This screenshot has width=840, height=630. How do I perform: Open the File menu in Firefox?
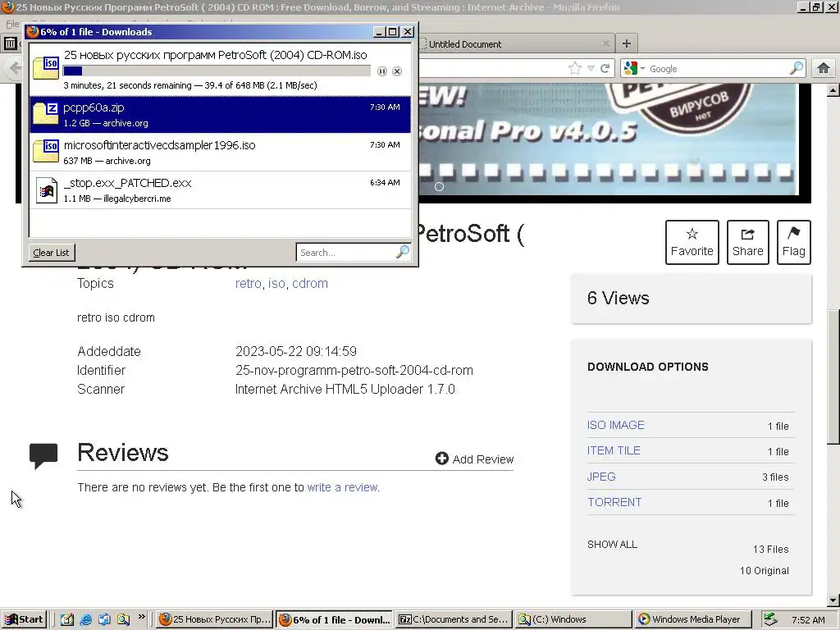[x=11, y=24]
